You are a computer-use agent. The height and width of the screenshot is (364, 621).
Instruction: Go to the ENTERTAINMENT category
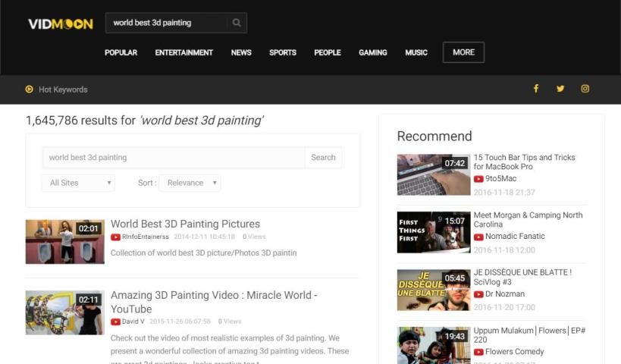183,53
